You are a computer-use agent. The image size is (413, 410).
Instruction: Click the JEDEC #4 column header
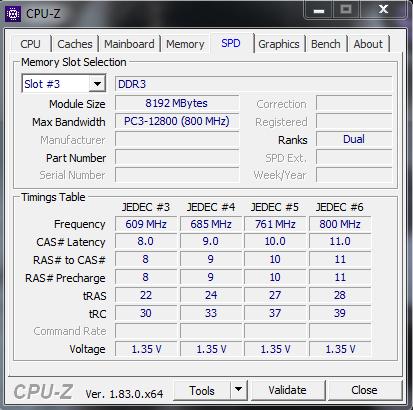pos(211,207)
